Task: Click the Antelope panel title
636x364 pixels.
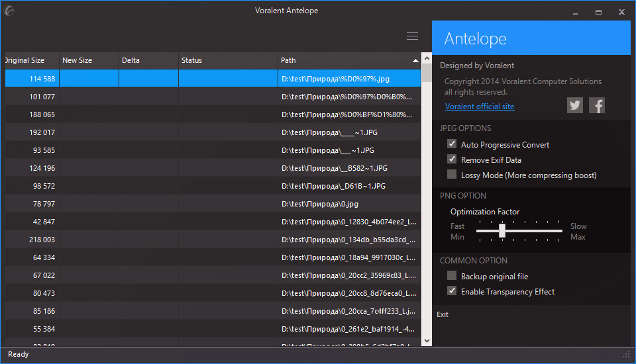Action: pos(475,39)
